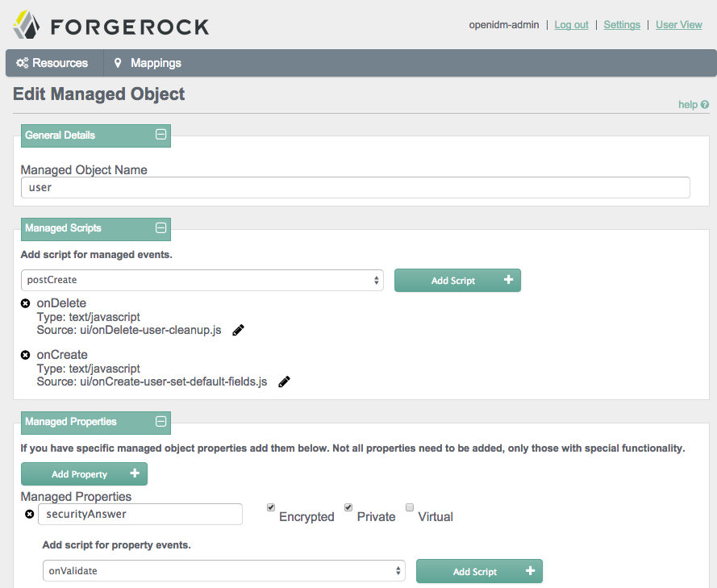Edit the onDelete-user-cleanup.js script
The image size is (717, 588).
tap(238, 330)
